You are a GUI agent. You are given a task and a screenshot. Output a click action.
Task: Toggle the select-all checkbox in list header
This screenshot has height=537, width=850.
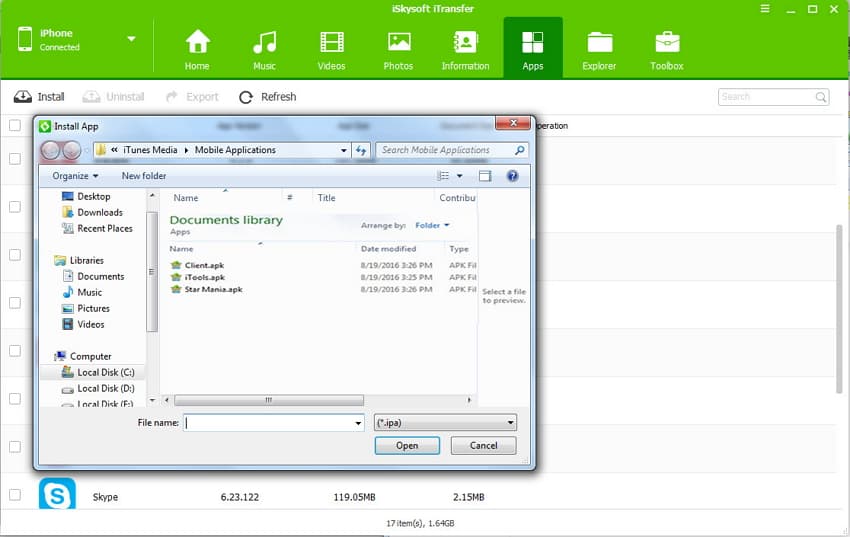pyautogui.click(x=15, y=125)
